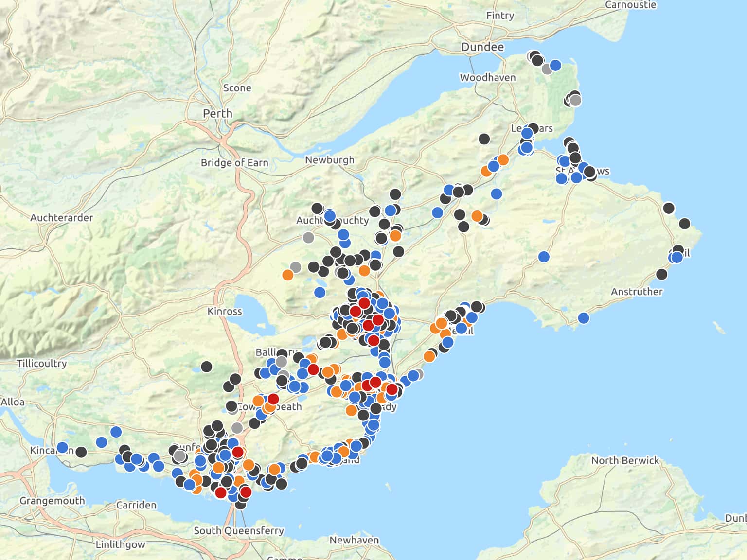Viewport: 747px width, 560px height.
Task: Click the blue marker over the Kincardine label
Action: click(62, 447)
